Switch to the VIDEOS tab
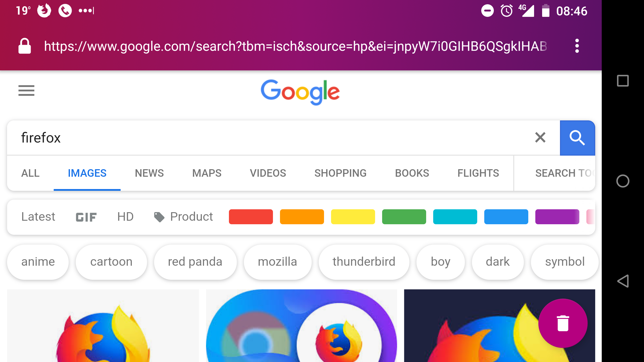 coord(268,173)
